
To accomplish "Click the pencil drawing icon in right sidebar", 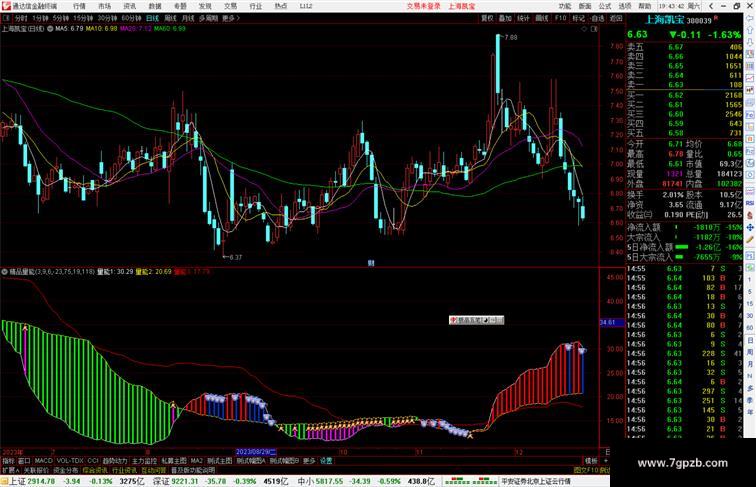I will pos(750,240).
